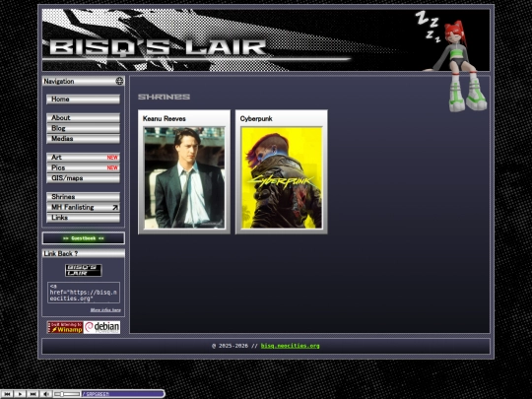Click the NEW tag beside Art

(x=112, y=158)
